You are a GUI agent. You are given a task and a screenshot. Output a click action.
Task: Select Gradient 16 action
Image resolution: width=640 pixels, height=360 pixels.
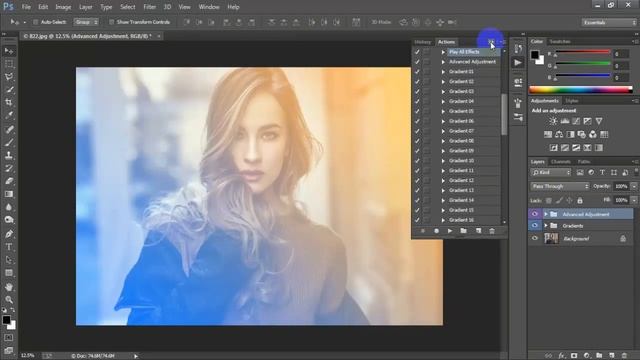coord(461,220)
